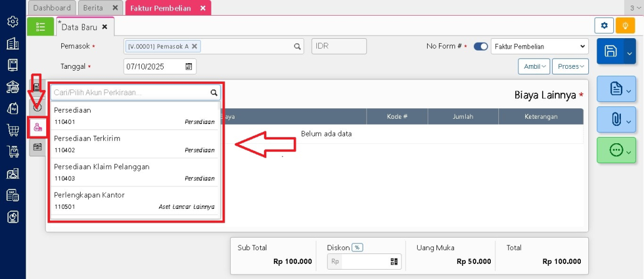
Task: Open the Proses dropdown
Action: 570,66
